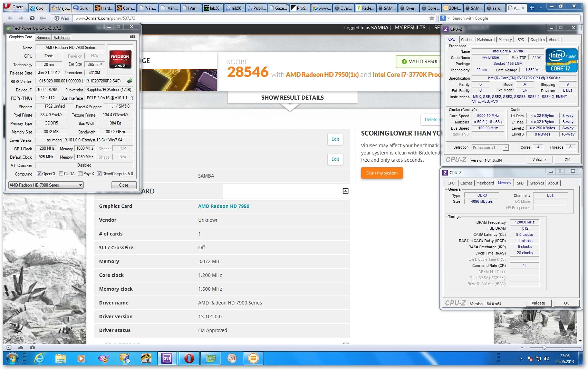The height and width of the screenshot is (370, 588).
Task: Open zoom options arrow beside Opera zoom slider
Action: [521, 348]
